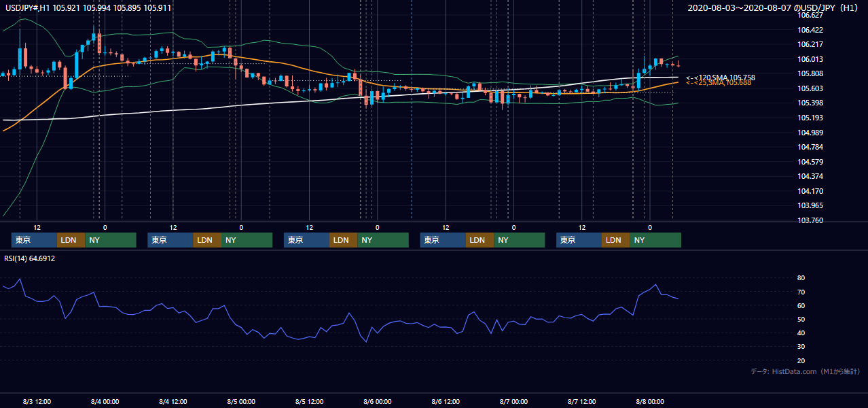Click the 104.374 price axis label

(811, 176)
